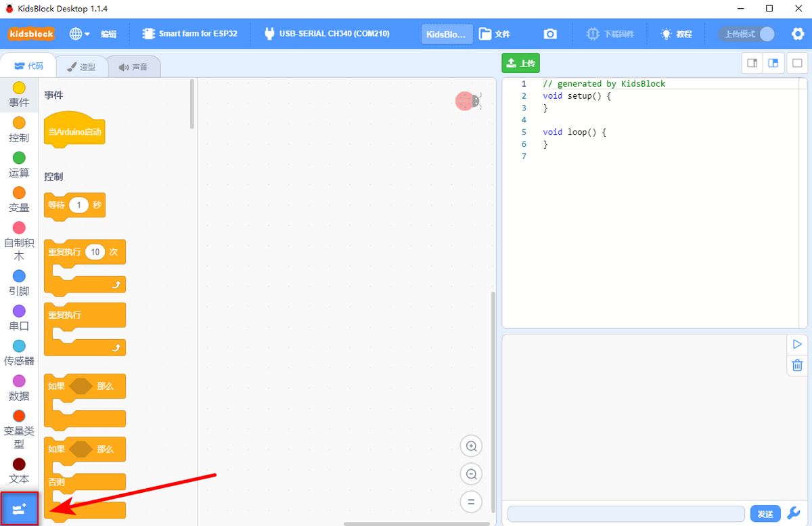Click the camera screenshot icon
The height and width of the screenshot is (526, 812).
point(550,34)
